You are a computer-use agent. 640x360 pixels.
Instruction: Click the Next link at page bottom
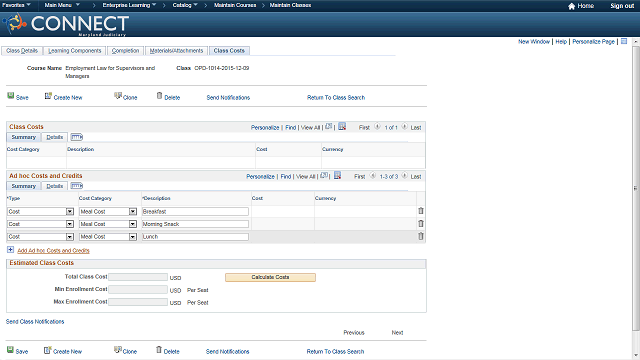coord(398,333)
